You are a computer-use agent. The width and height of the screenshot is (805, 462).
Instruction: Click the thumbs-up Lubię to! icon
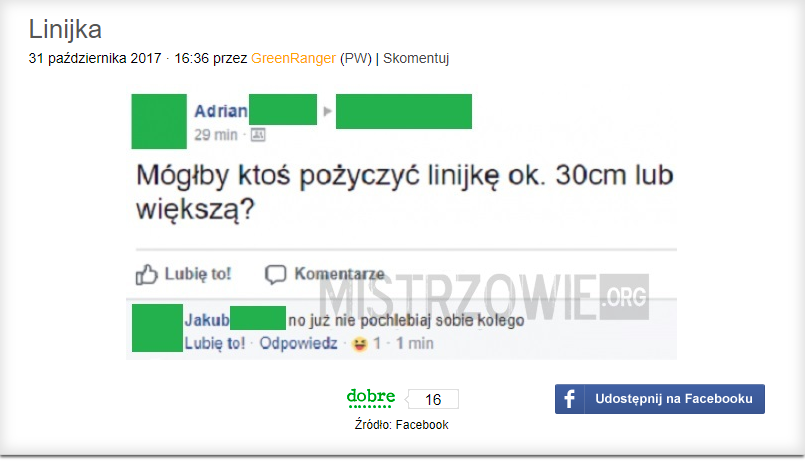[x=146, y=275]
